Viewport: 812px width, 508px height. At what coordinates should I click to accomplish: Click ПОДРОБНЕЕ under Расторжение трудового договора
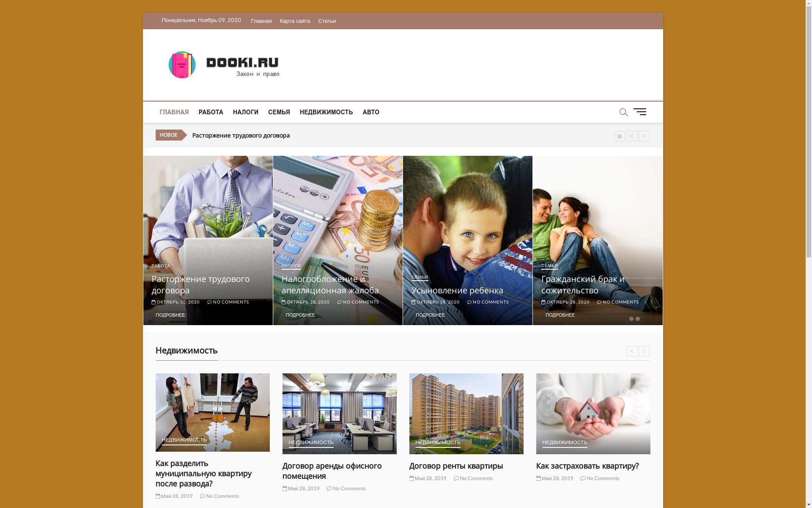coord(170,315)
